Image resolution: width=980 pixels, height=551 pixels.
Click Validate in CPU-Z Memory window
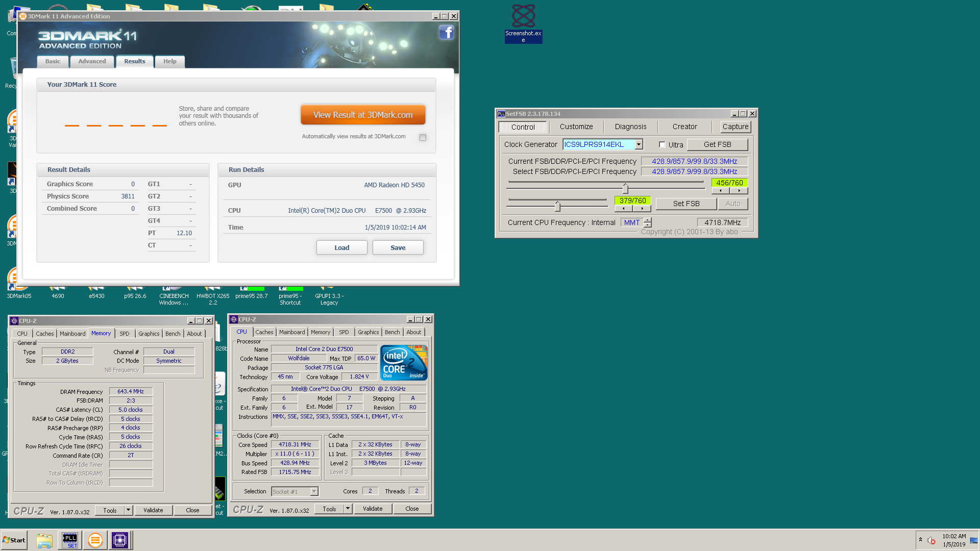point(153,510)
